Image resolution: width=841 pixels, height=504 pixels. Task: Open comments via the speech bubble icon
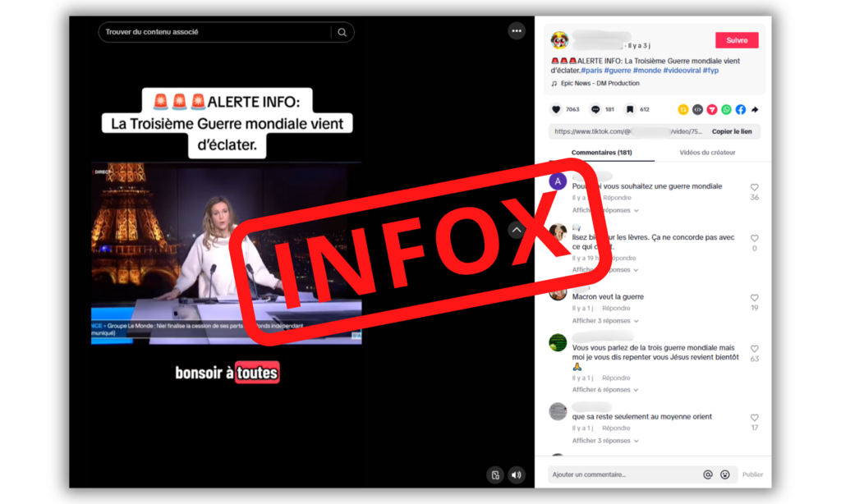point(595,109)
